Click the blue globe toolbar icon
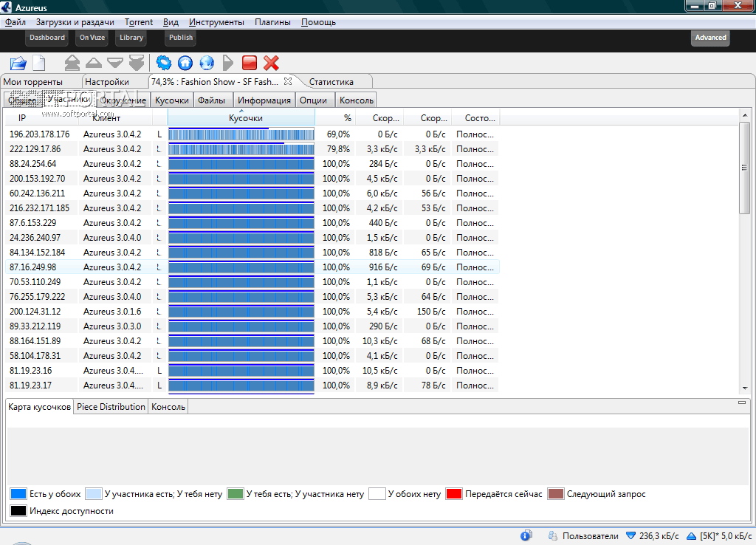 207,63
